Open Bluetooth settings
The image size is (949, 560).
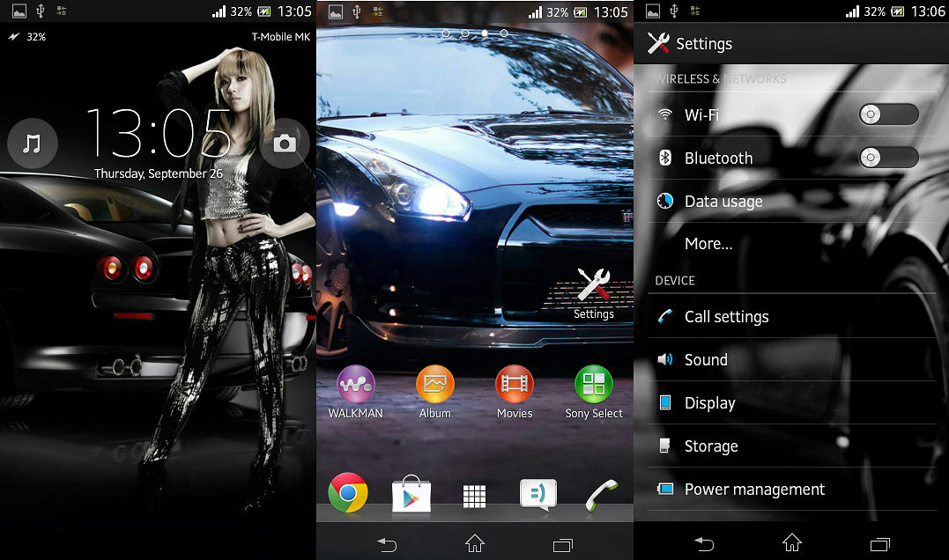pyautogui.click(x=791, y=158)
